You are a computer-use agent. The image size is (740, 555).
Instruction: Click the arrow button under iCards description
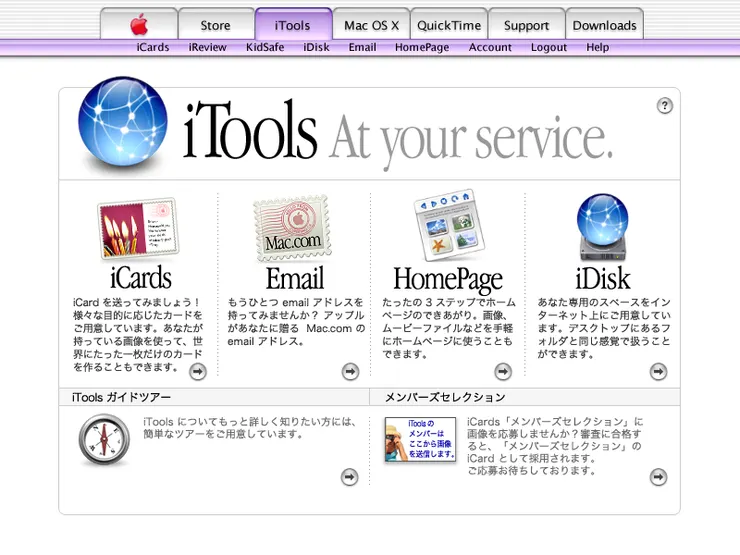(x=198, y=372)
